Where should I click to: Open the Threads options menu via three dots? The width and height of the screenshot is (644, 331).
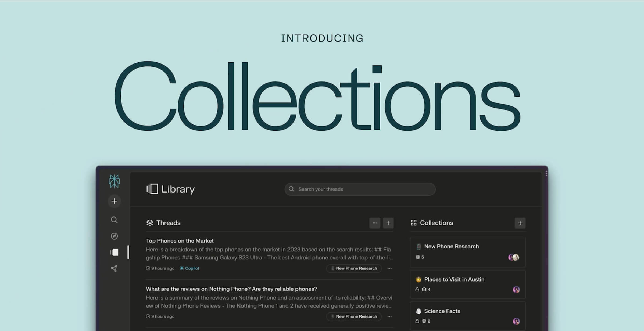tap(375, 223)
